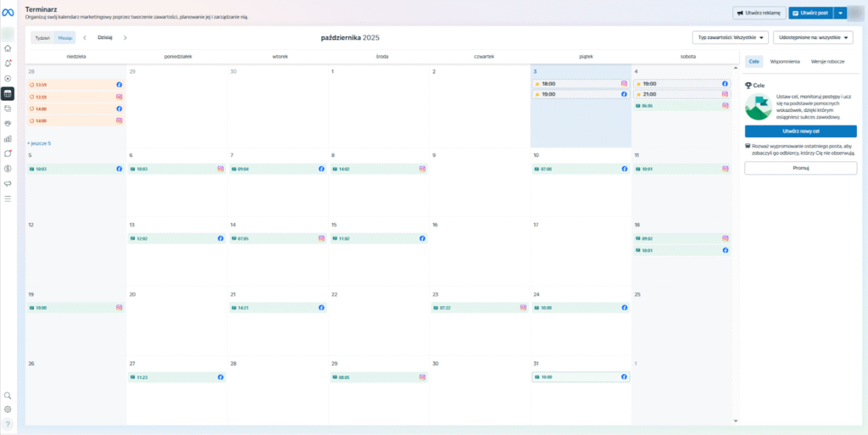Open settings gear icon in sidebar
868x435 pixels.
(x=8, y=409)
